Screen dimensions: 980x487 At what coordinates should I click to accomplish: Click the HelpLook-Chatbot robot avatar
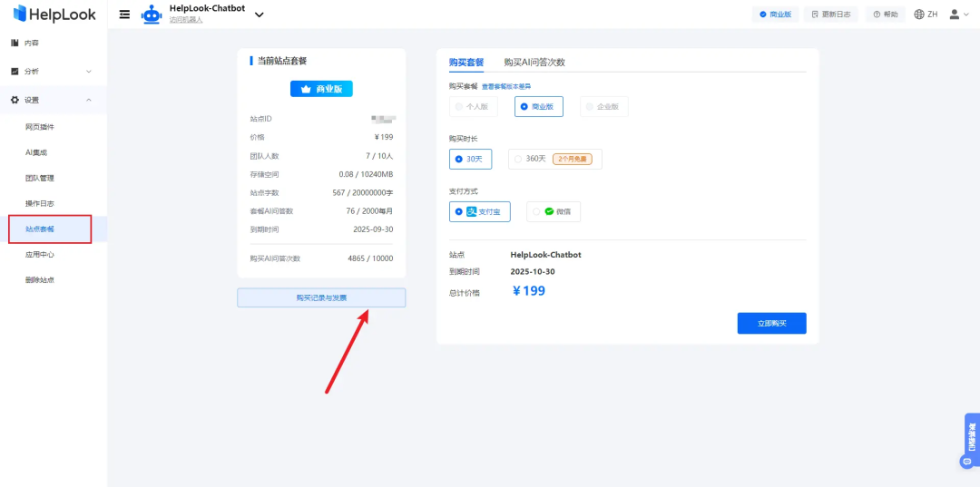152,15
